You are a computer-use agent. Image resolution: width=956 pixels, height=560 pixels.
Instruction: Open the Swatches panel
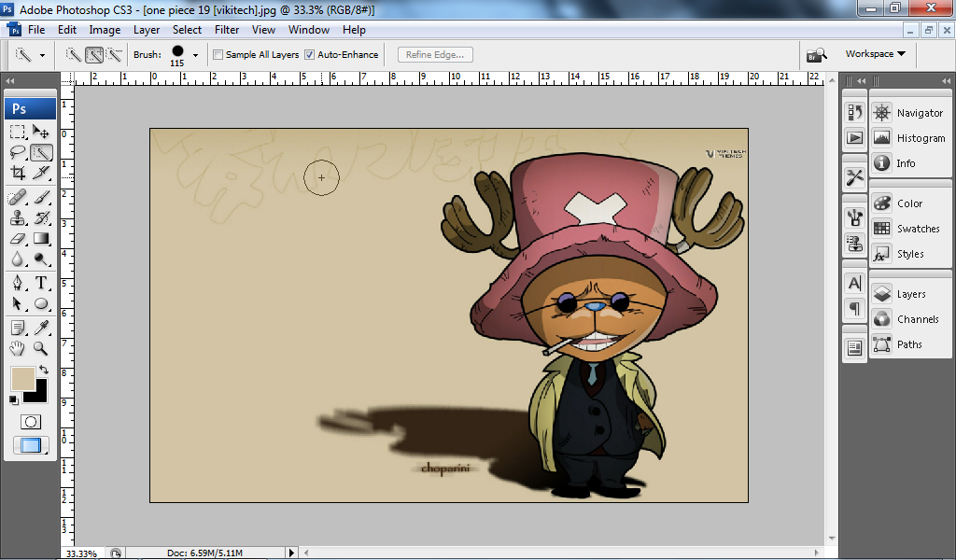[882, 228]
